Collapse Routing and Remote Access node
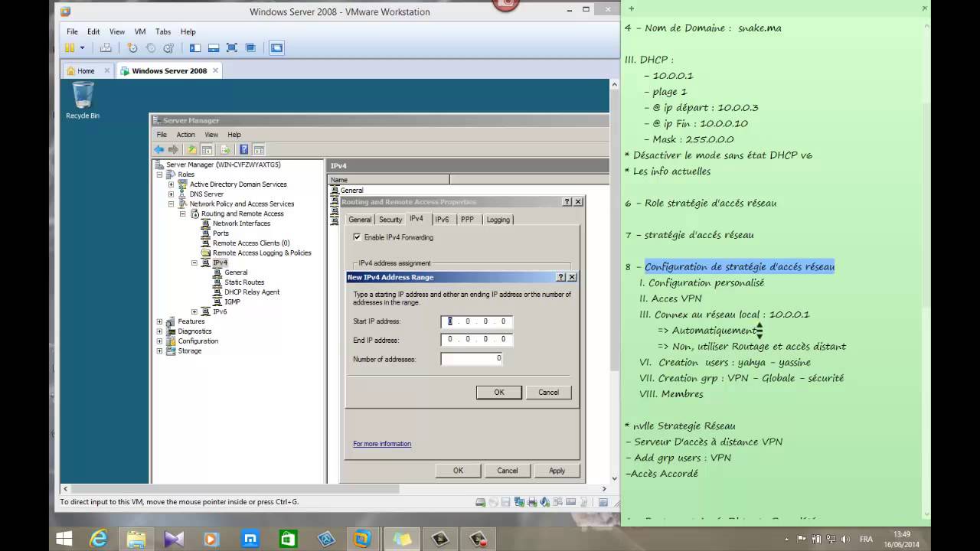This screenshot has width=980, height=551. coord(183,214)
